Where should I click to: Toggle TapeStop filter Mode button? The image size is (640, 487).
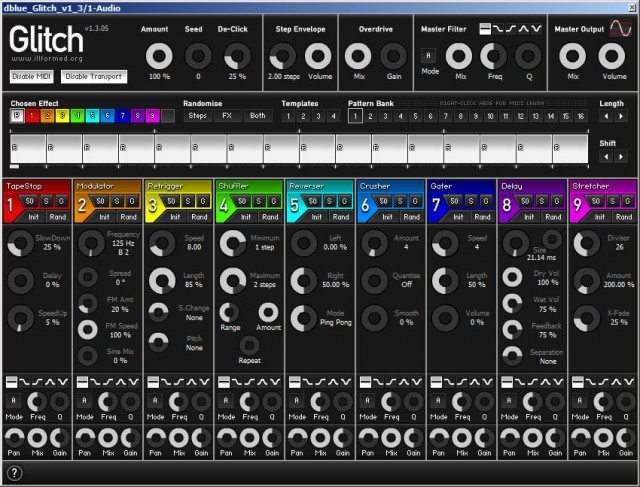pyautogui.click(x=13, y=401)
